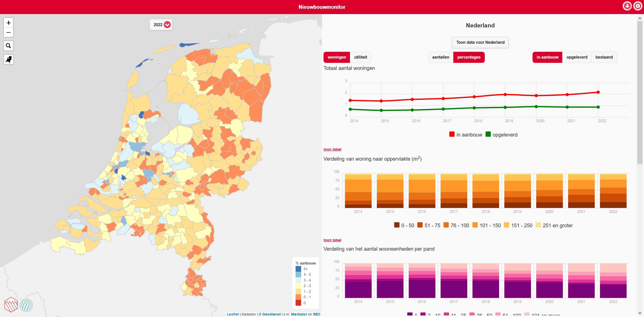The image size is (644, 317).
Task: Click the 2022 in aanbouw data point
Action: pyautogui.click(x=598, y=92)
